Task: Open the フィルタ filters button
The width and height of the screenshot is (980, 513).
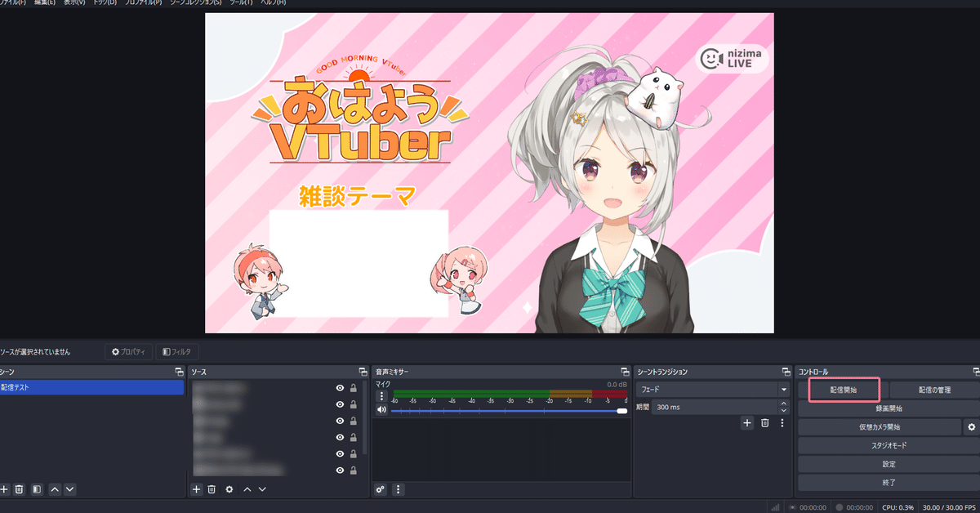Action: pyautogui.click(x=176, y=351)
